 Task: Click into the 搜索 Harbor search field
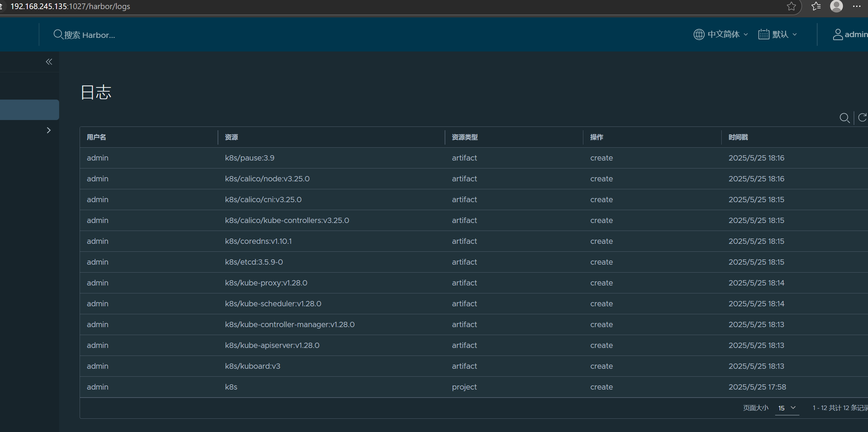tap(89, 35)
